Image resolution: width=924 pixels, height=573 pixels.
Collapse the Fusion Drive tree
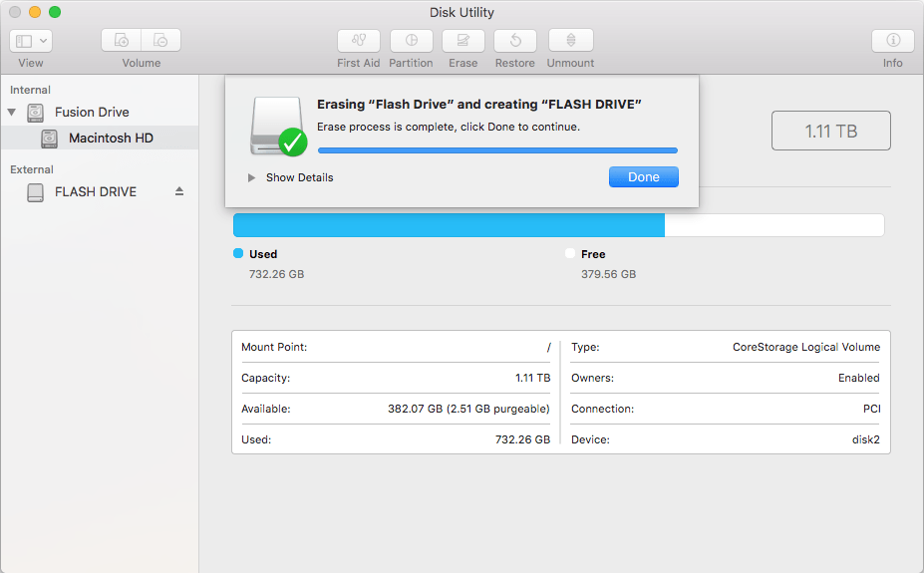(12, 112)
